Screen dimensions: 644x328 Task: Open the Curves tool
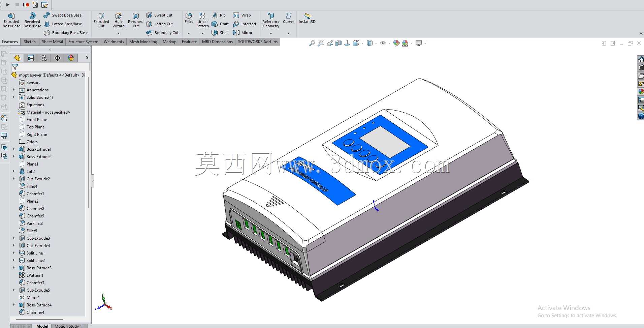click(288, 18)
